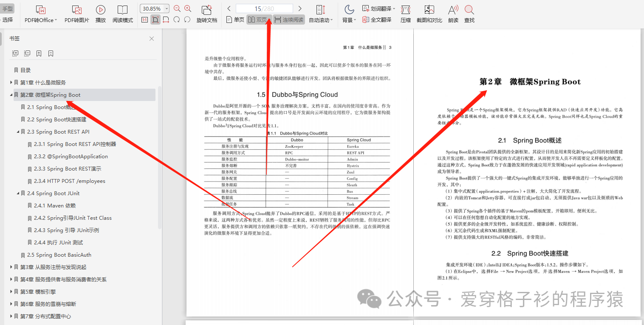Open bookmark 2.3.3 Spring Boot REST演示
Screen dimensions: 644x325
click(68, 169)
